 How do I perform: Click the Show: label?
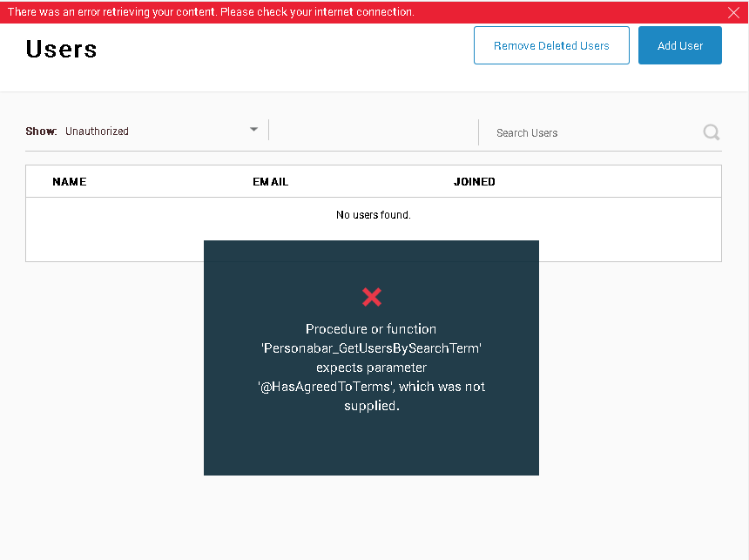coord(41,132)
